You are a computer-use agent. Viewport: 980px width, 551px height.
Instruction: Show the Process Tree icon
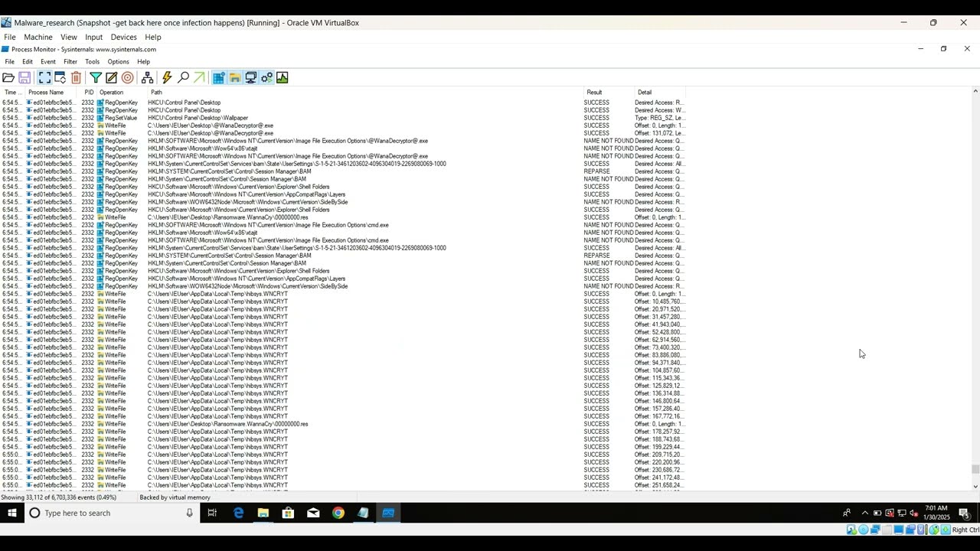[x=147, y=77]
